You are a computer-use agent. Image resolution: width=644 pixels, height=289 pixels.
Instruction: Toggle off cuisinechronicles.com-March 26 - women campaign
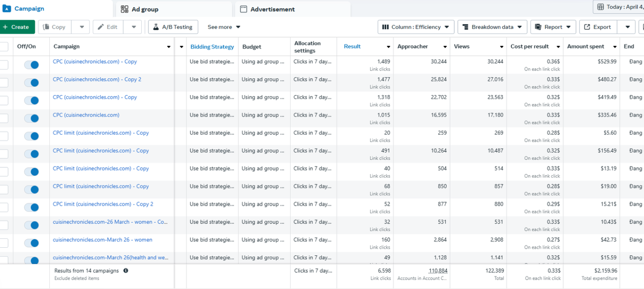31,243
